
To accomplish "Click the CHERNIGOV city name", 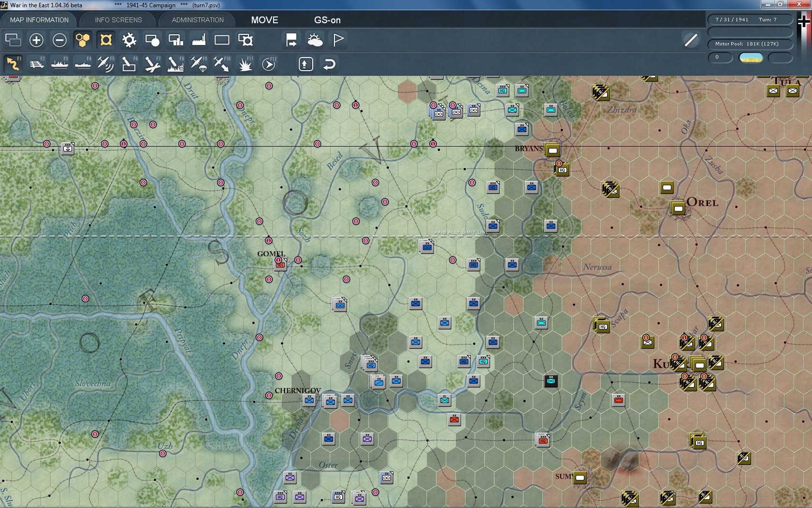I will [298, 390].
